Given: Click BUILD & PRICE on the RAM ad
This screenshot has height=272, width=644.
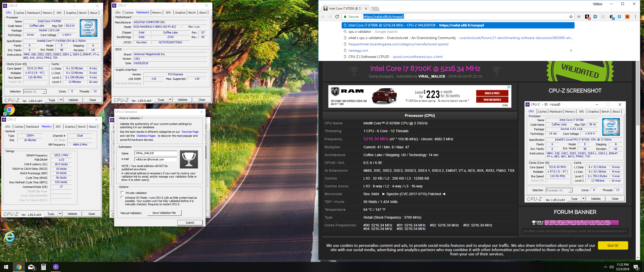Looking at the screenshot, I should click(492, 93).
